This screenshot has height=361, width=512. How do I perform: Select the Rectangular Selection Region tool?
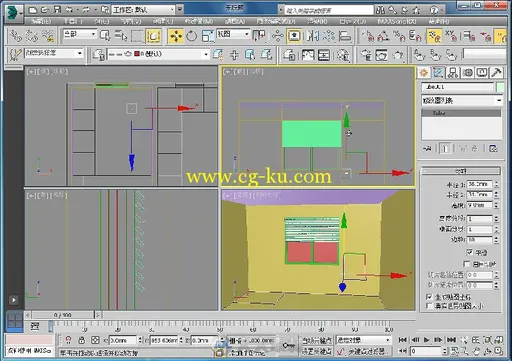pyautogui.click(x=137, y=36)
